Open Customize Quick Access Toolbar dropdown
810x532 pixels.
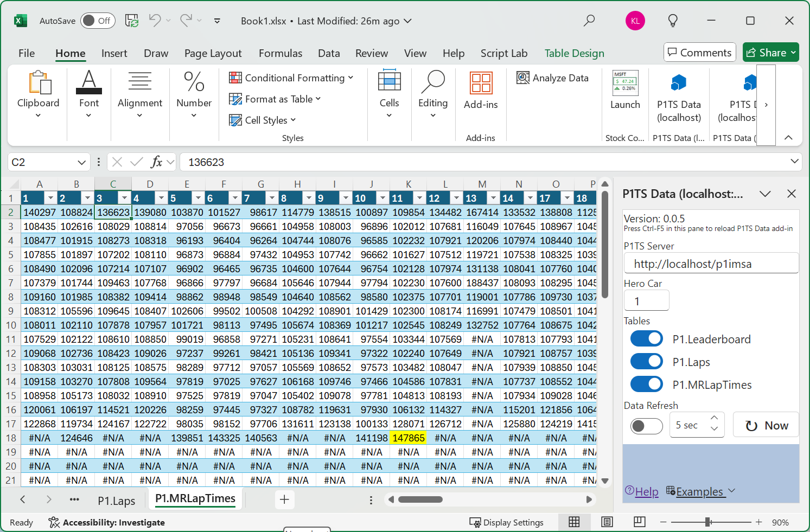click(x=217, y=21)
